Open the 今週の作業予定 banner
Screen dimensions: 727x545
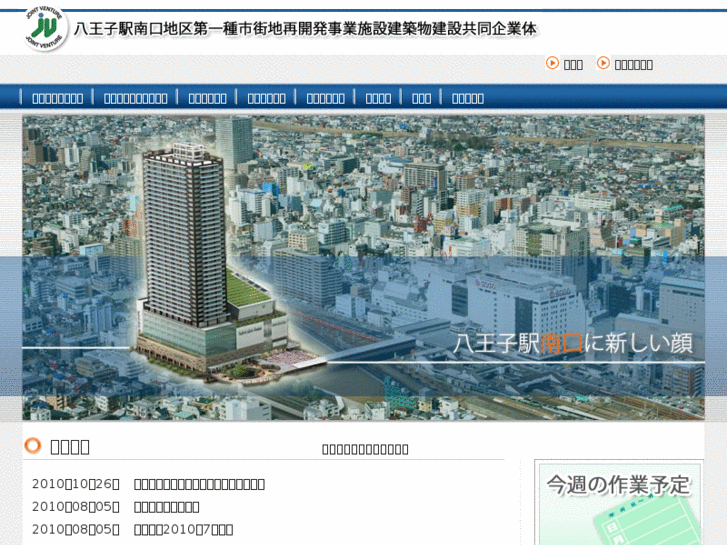click(619, 486)
